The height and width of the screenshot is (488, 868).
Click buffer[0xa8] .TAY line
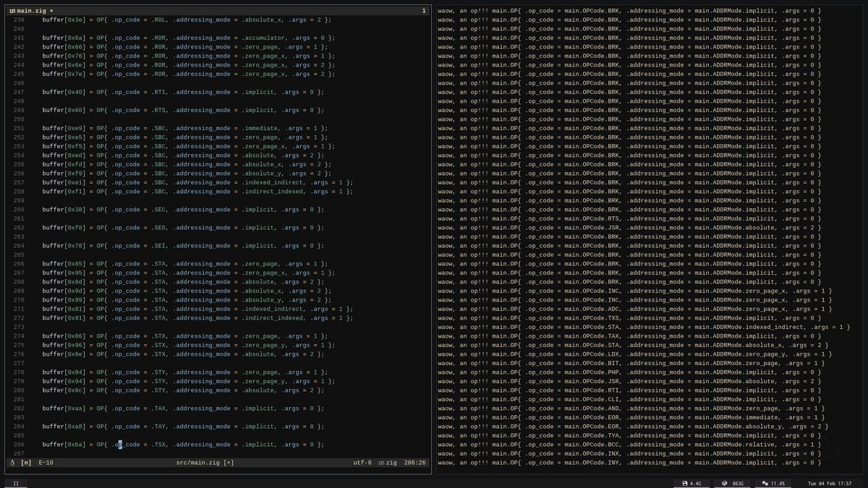click(x=183, y=427)
